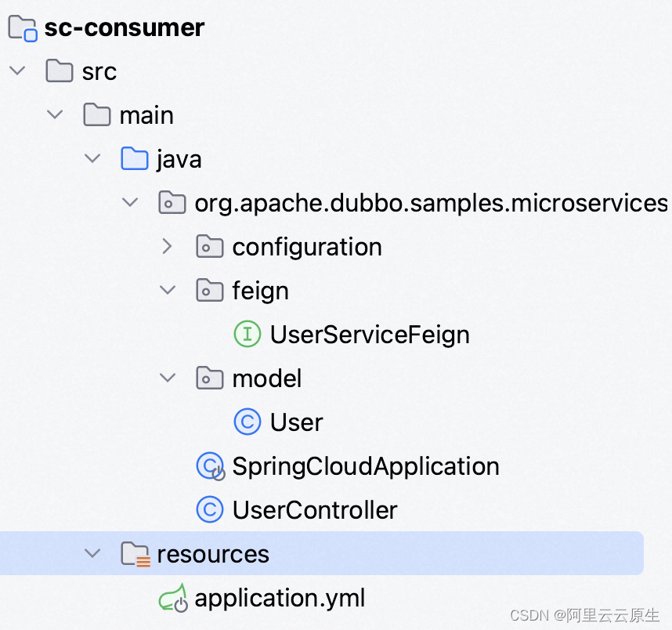Click the UserController class icon
Viewport: 672px width, 630px height.
pos(210,509)
